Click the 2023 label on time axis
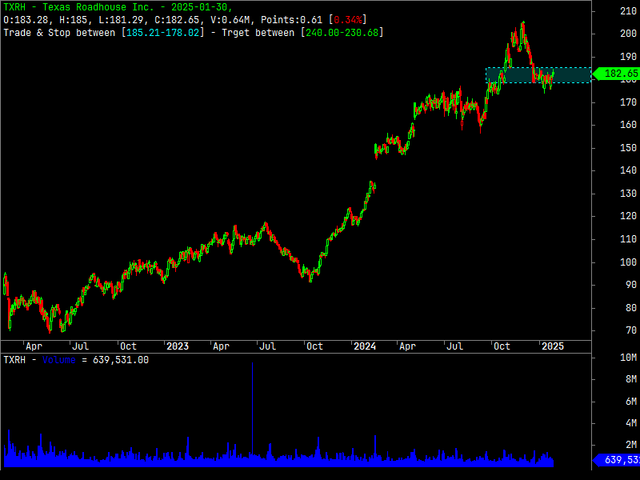Image resolution: width=640 pixels, height=480 pixels. click(x=178, y=347)
